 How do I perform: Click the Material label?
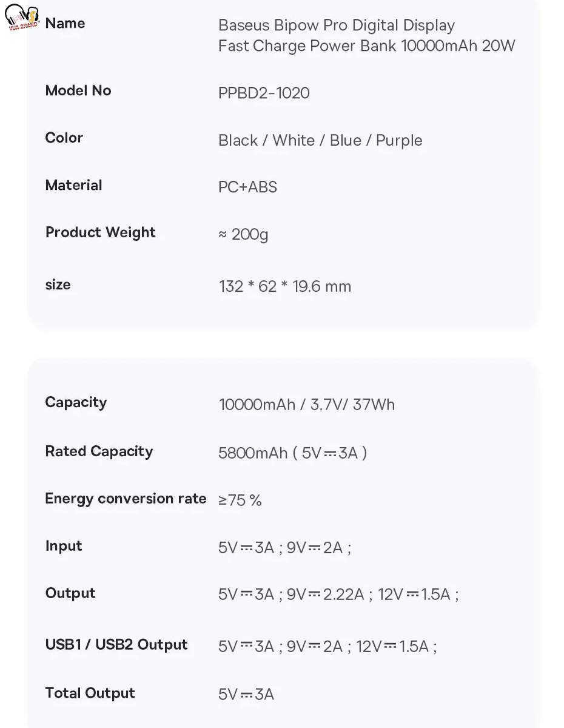point(73,186)
